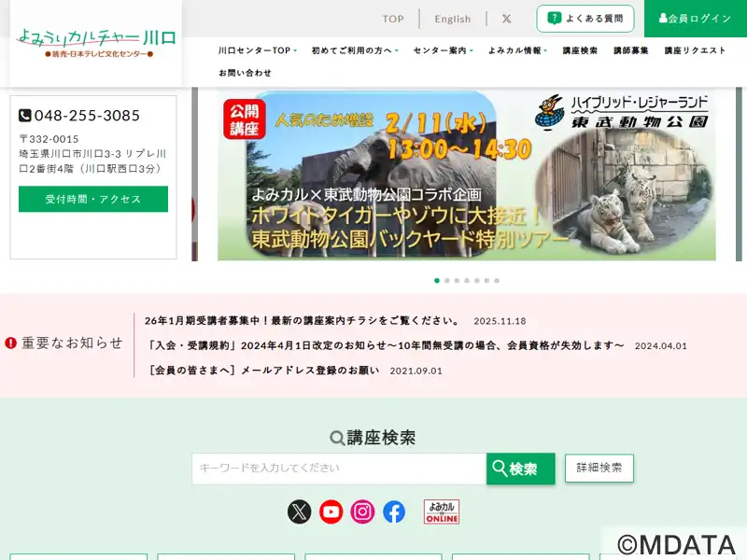Open the 26年1月期受講者募集中 notice
Image resolution: width=747 pixels, height=560 pixels.
(x=302, y=321)
